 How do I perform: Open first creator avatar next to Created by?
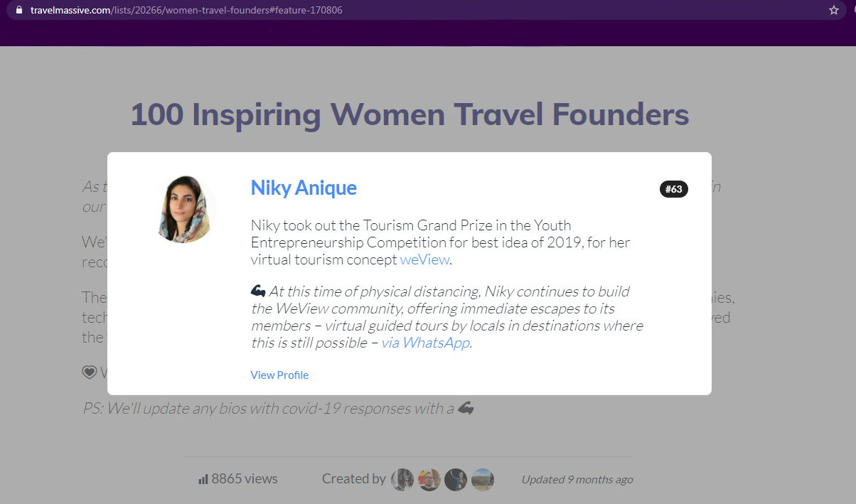(x=402, y=479)
